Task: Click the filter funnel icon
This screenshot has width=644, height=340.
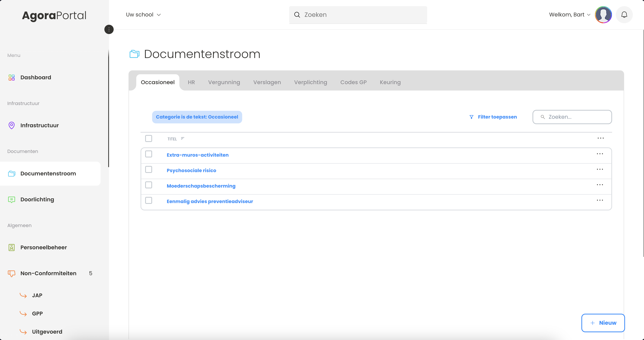Action: pyautogui.click(x=472, y=117)
